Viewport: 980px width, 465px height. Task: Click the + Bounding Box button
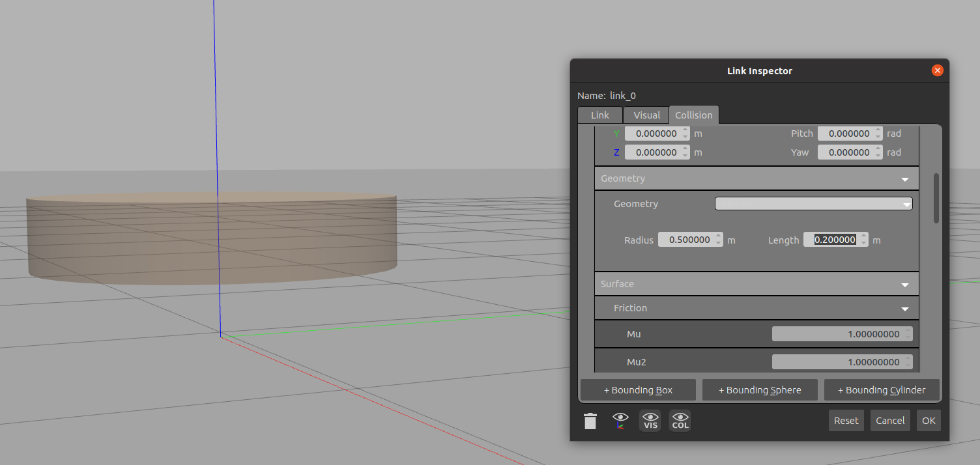(x=638, y=390)
